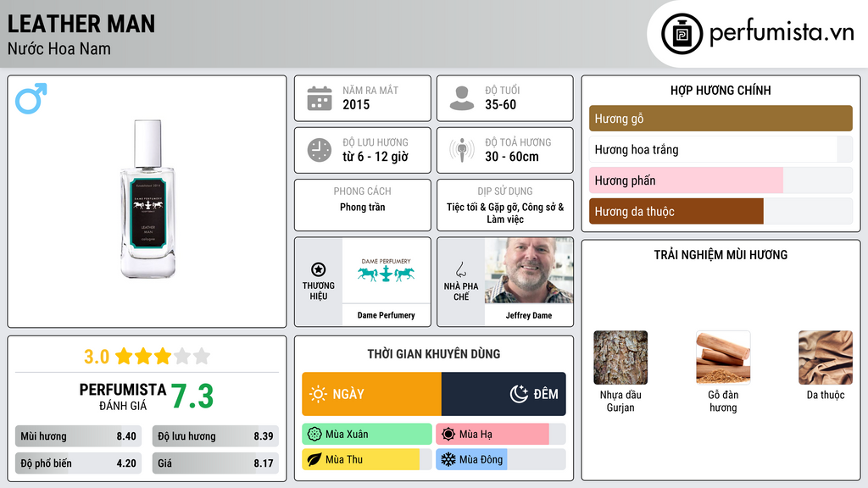Click the Dame Perfumery brand name label
The height and width of the screenshot is (488, 868).
click(386, 315)
